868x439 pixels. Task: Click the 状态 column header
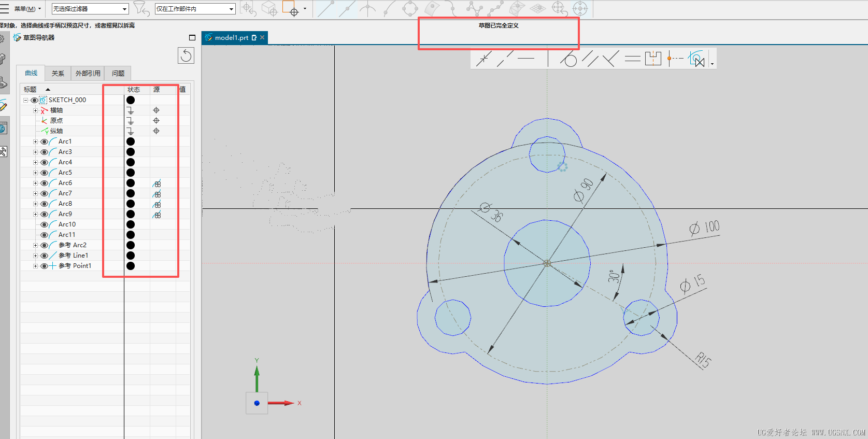[134, 90]
